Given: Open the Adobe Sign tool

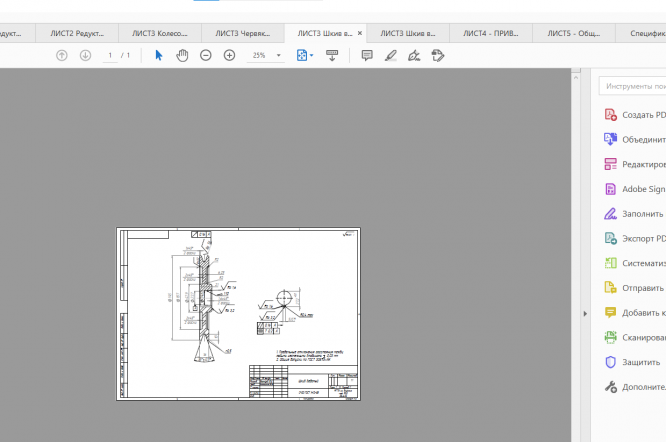Looking at the screenshot, I should coord(642,189).
